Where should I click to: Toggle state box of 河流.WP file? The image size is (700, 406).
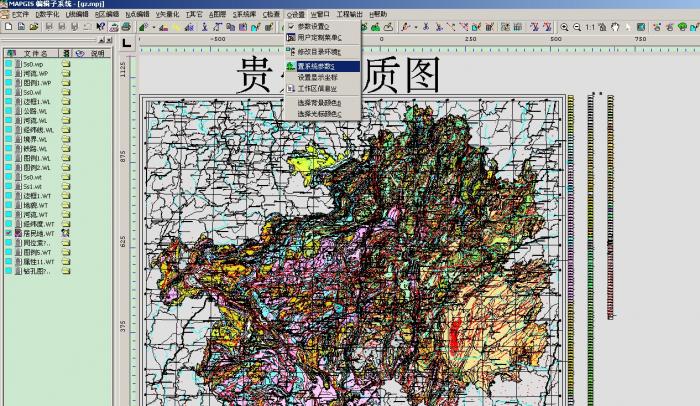click(8, 73)
